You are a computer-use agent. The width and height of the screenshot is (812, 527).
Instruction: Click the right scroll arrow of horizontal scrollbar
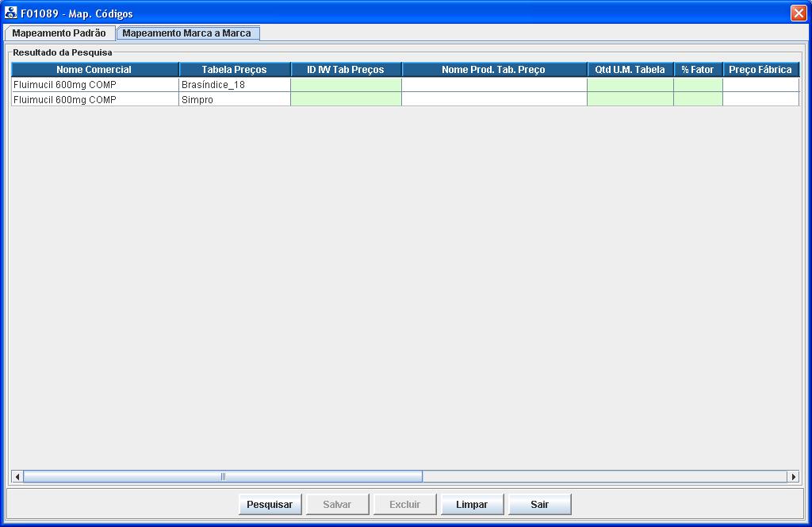point(793,476)
